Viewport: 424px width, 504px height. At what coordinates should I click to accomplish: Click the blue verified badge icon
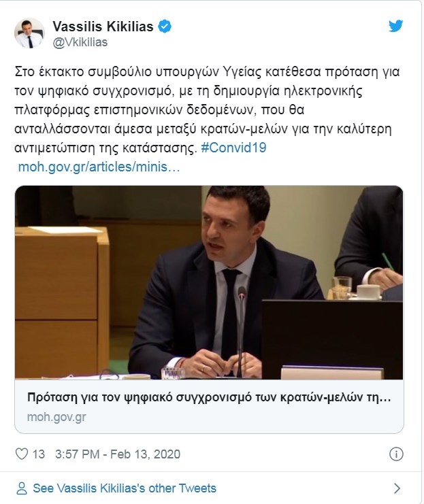coord(165,27)
